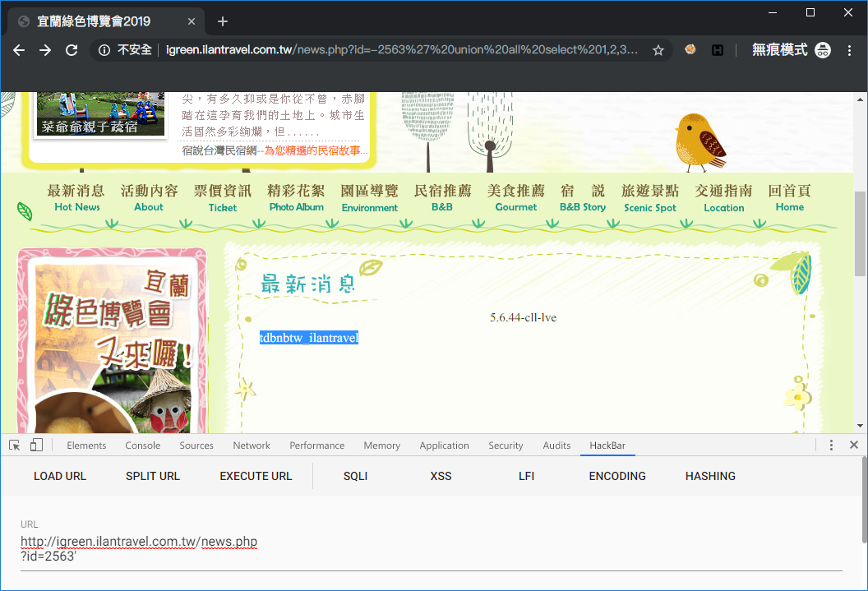Switch to the Application tab
The image size is (868, 591).
pyautogui.click(x=444, y=446)
